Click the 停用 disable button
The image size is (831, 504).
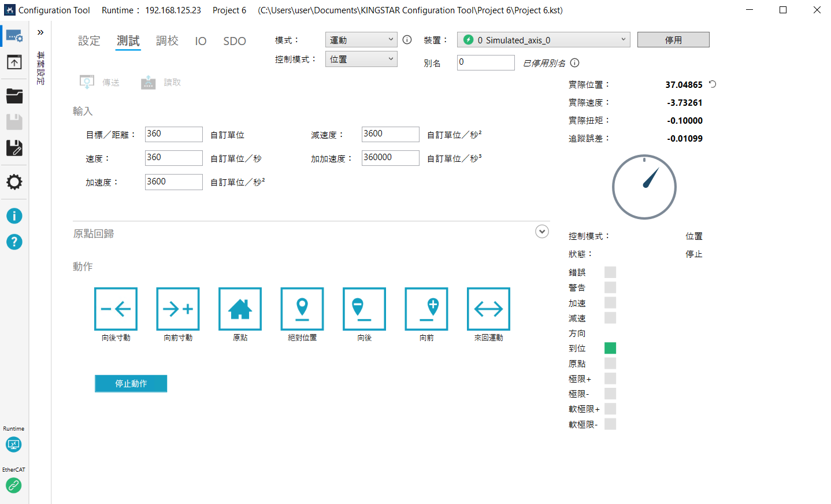click(673, 40)
